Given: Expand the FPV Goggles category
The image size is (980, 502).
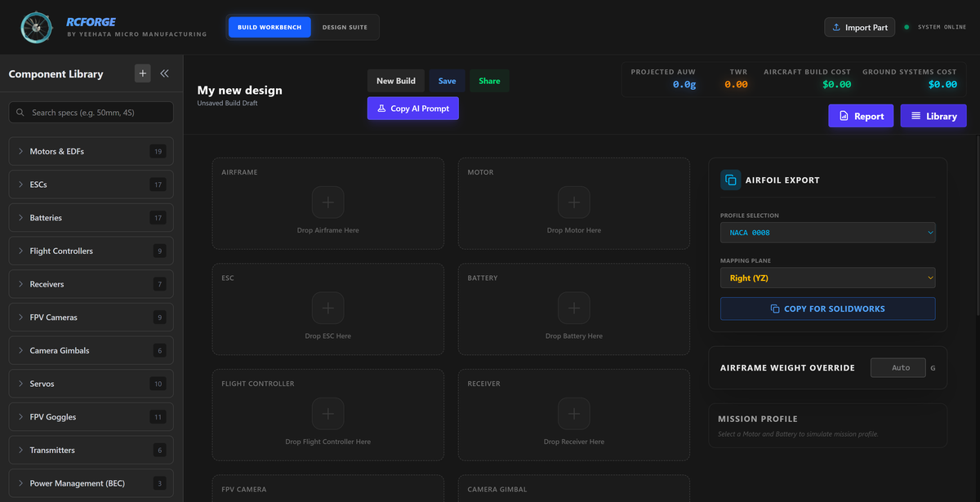Looking at the screenshot, I should [x=91, y=417].
